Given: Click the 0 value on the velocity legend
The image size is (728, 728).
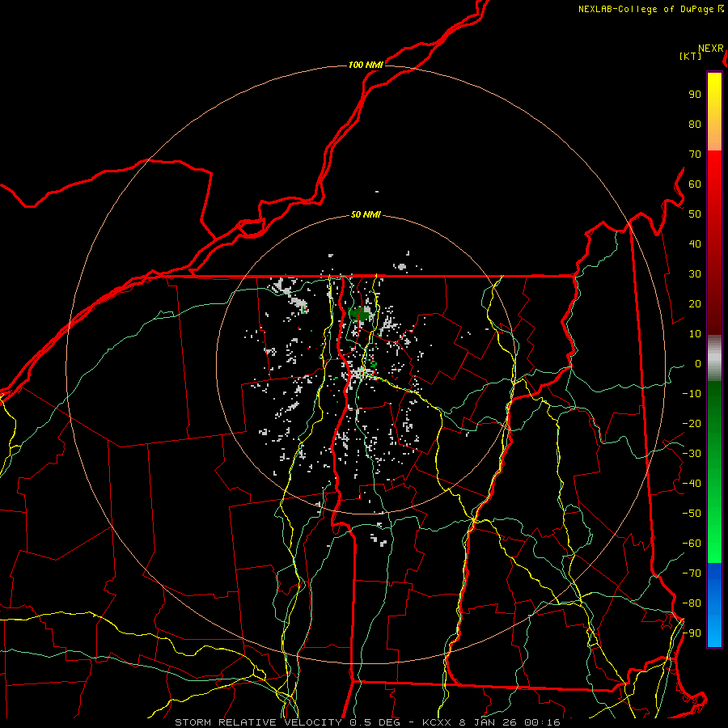Looking at the screenshot, I should (698, 363).
